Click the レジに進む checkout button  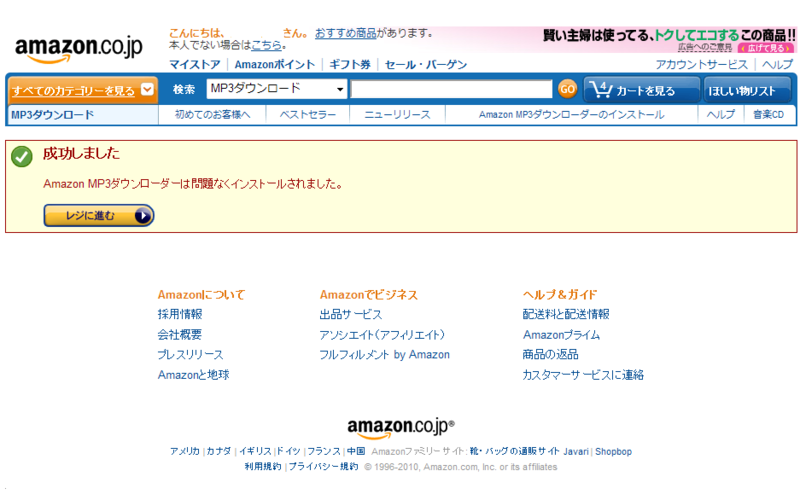[x=98, y=215]
